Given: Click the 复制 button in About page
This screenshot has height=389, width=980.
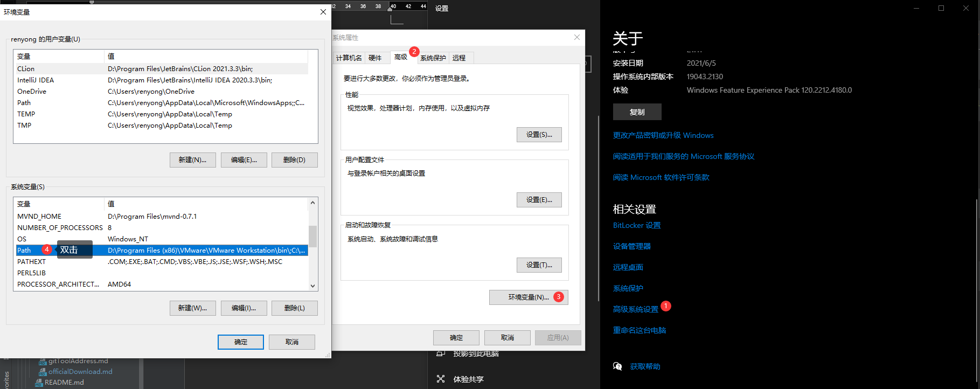Looking at the screenshot, I should 637,112.
